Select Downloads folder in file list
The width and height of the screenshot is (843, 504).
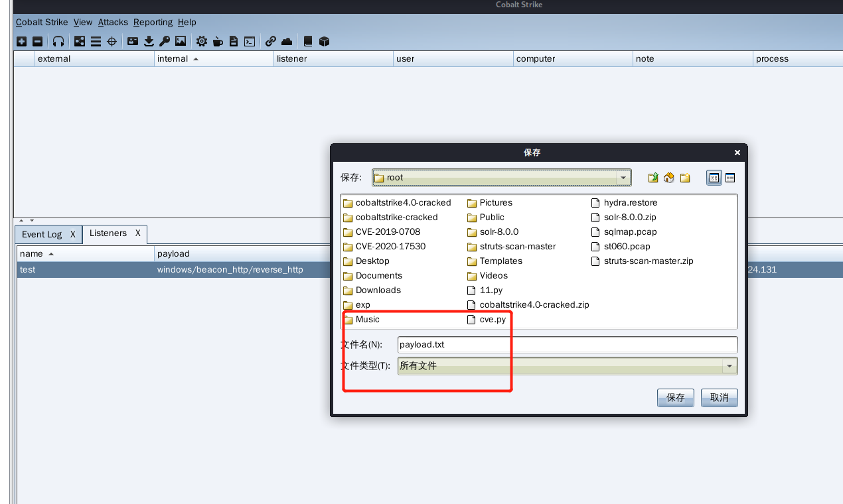372,290
